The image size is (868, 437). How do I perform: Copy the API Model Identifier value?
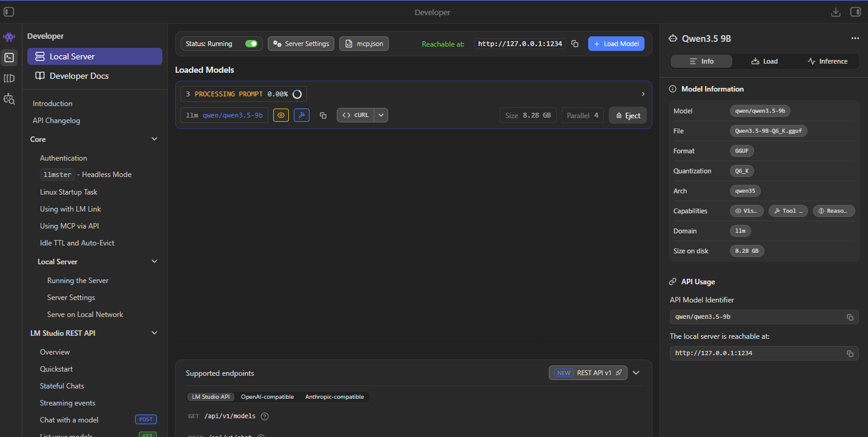(850, 317)
